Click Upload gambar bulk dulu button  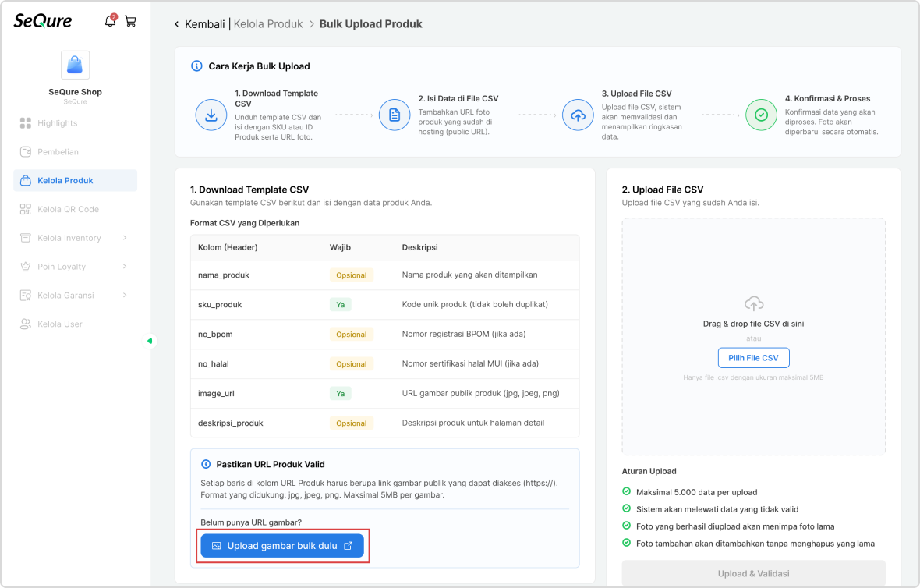coord(282,546)
